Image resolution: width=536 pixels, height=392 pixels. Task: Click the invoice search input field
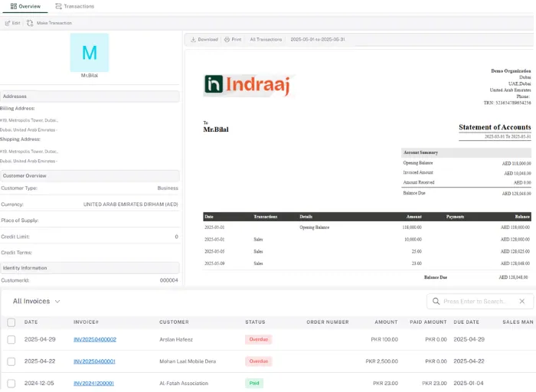(x=484, y=302)
